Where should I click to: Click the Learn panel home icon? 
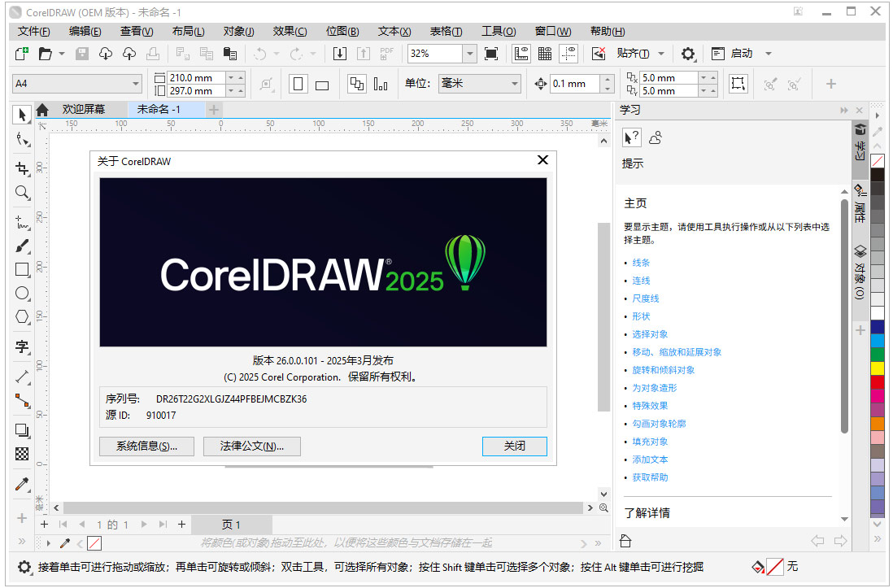(625, 541)
